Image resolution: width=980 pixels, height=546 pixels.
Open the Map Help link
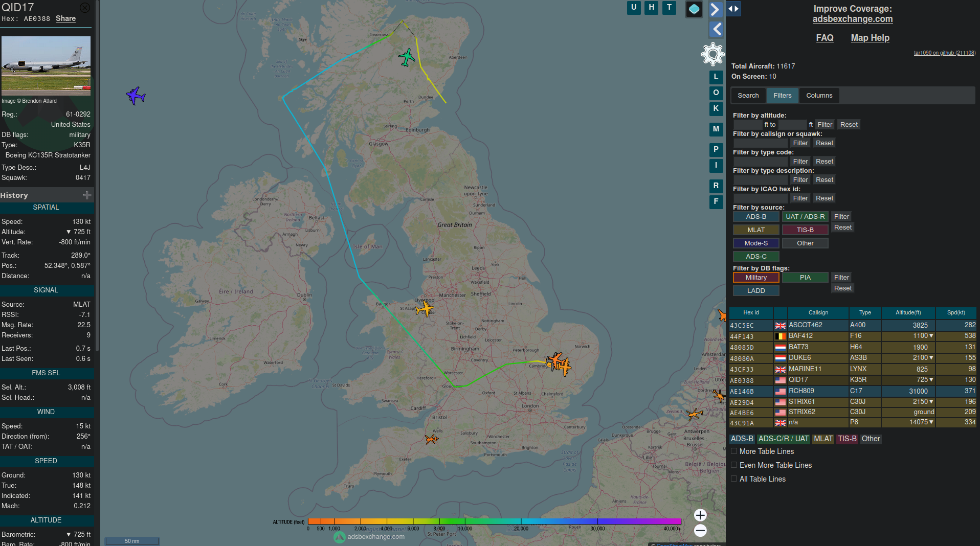[x=870, y=38]
